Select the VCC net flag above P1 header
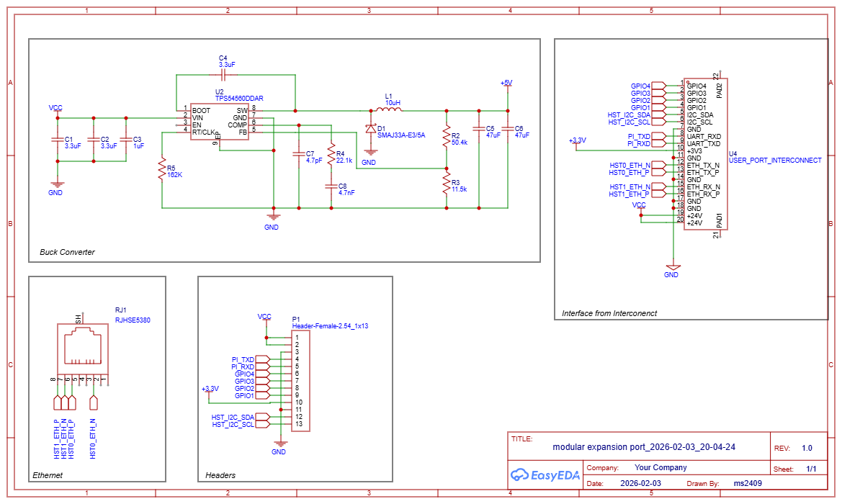Viewport: 842px width, 504px height. coord(265,318)
